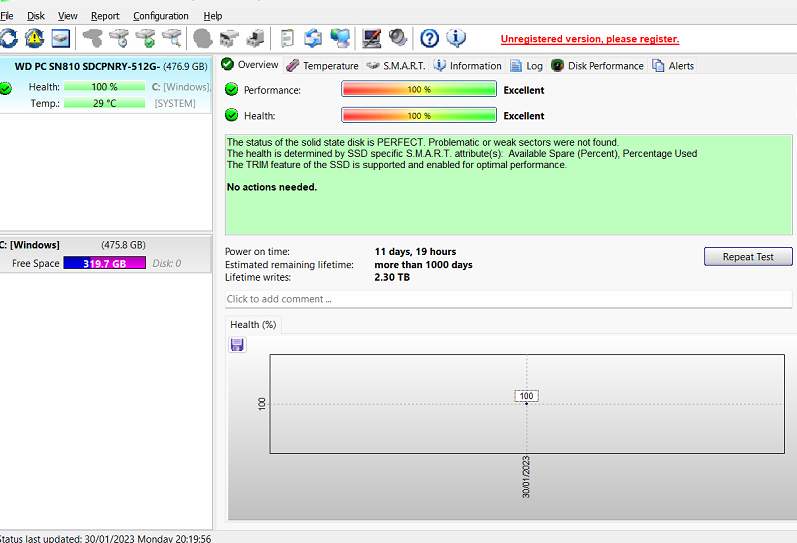This screenshot has width=797, height=543.
Task: Click the green Health 100 % sidebar bar
Action: pyautogui.click(x=104, y=87)
